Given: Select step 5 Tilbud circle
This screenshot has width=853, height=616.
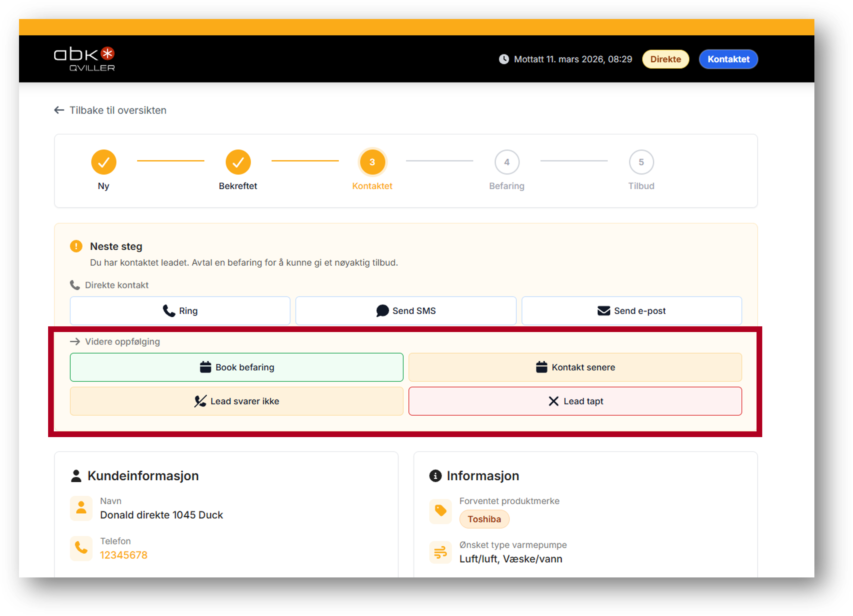Looking at the screenshot, I should 641,162.
